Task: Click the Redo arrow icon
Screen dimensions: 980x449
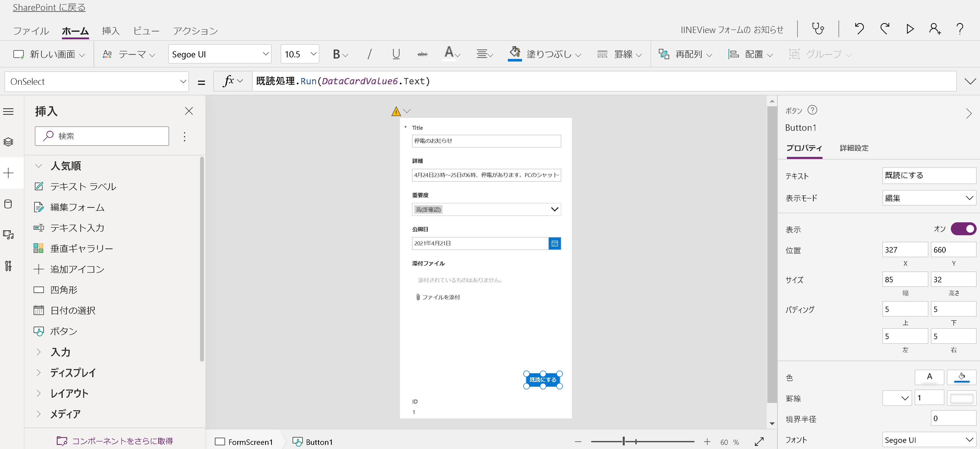Action: (884, 29)
